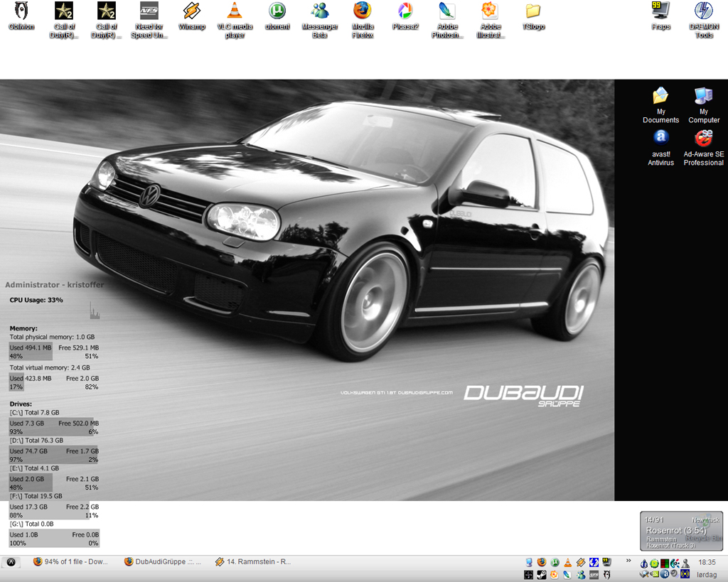The image size is (728, 582).
Task: Click the Illustrator flower icon in quick launch
Action: (x=555, y=575)
